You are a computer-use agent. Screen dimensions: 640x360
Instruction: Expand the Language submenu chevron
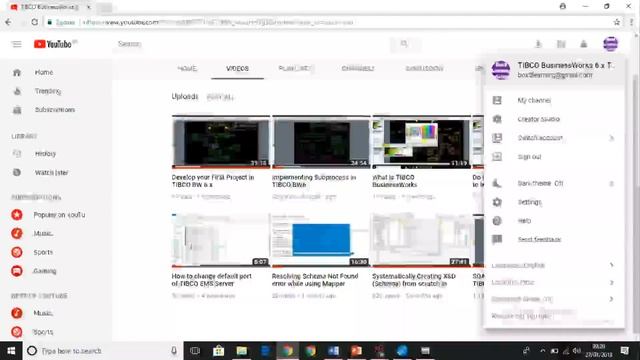pyautogui.click(x=611, y=265)
